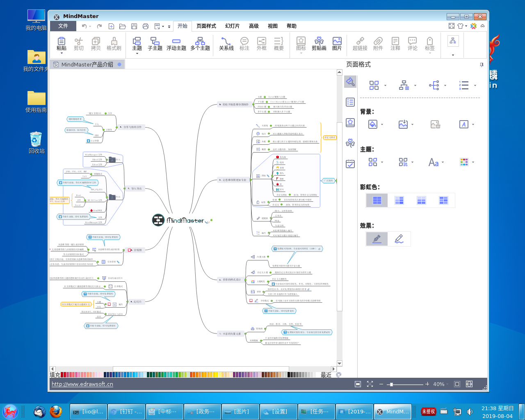
Task: Open Firefox from the taskbar
Action: coord(56,411)
